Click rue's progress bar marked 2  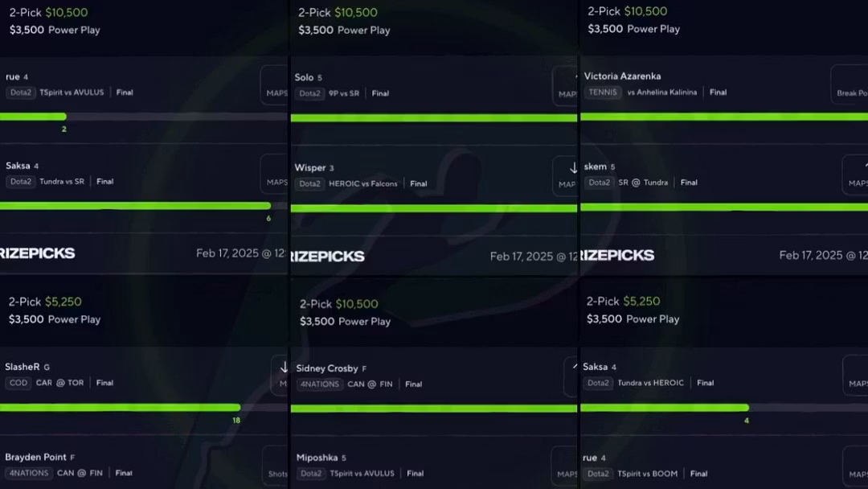point(144,117)
